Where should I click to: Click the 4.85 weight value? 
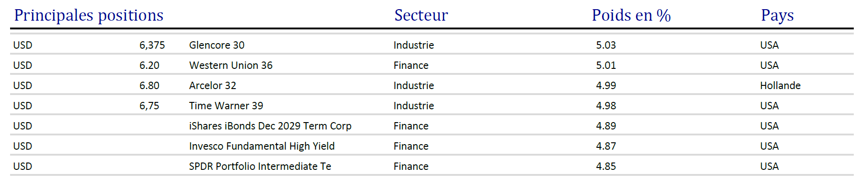click(x=606, y=166)
